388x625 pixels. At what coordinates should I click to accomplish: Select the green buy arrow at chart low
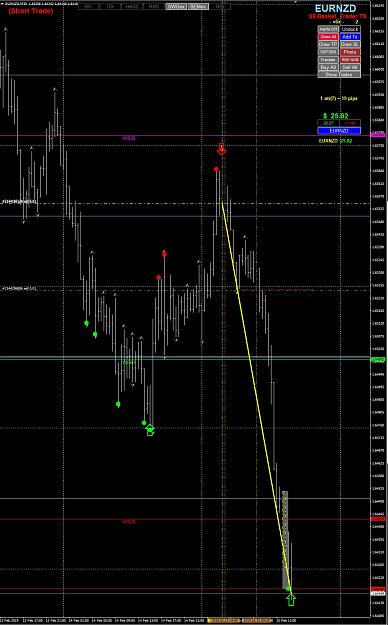tap(150, 430)
